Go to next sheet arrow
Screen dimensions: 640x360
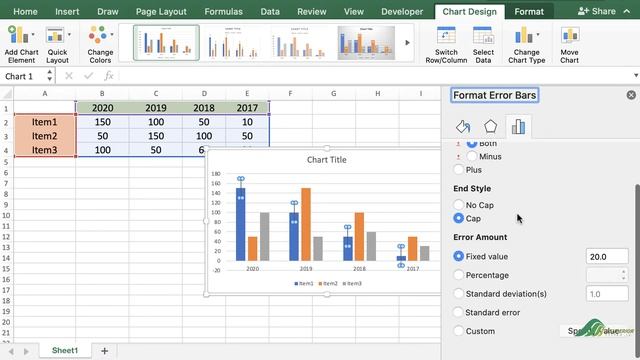(x=26, y=351)
